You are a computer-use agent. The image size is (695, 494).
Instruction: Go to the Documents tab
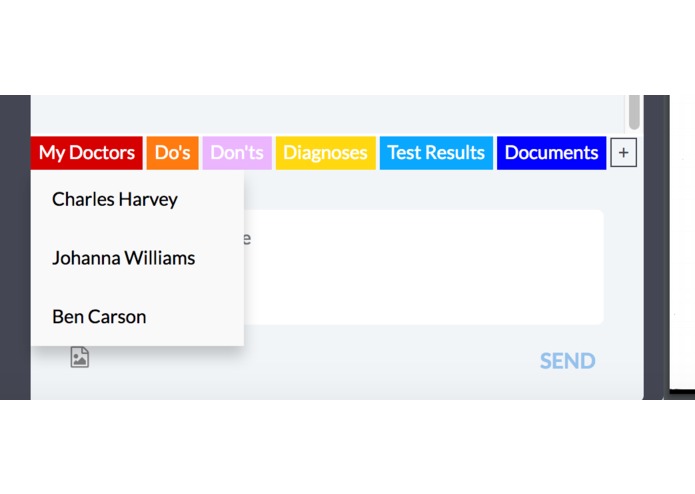pos(551,153)
